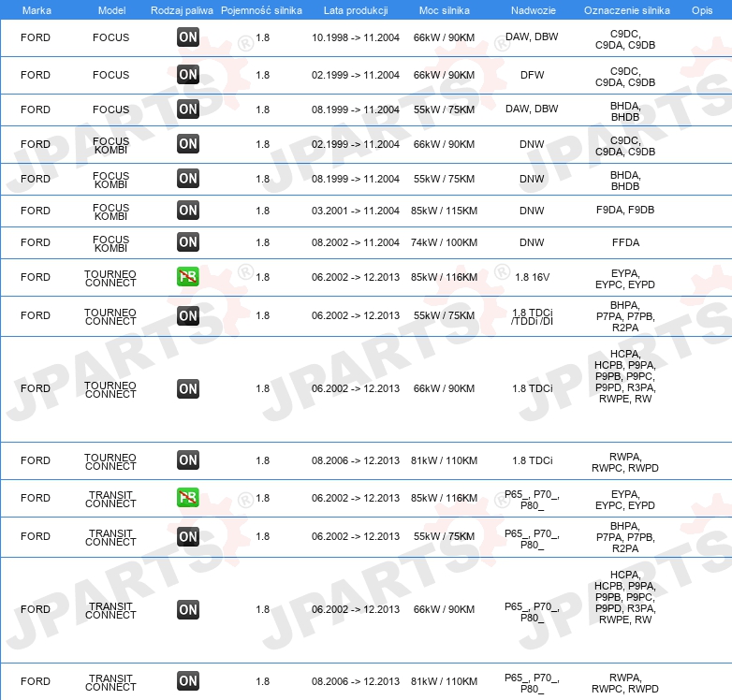Select the date 08.2002 -> 11.2004
732x700 pixels.
(x=356, y=242)
